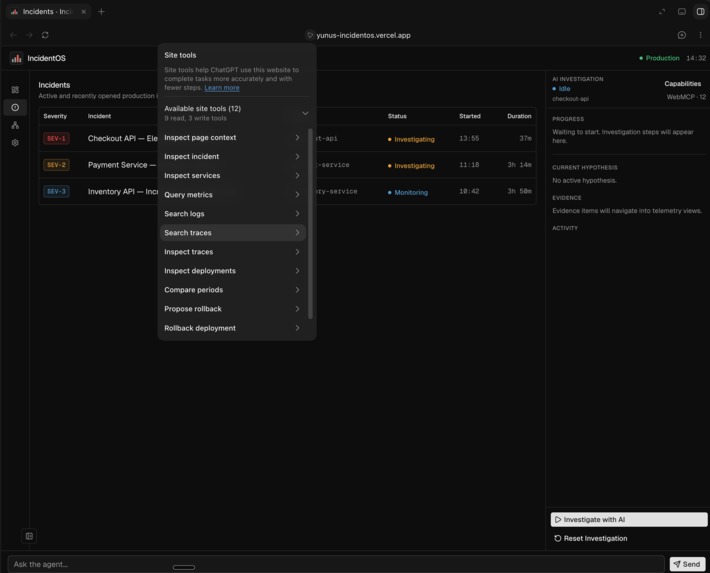Expand the Rollback deployment tool
The height and width of the screenshot is (573, 710).
tap(233, 328)
